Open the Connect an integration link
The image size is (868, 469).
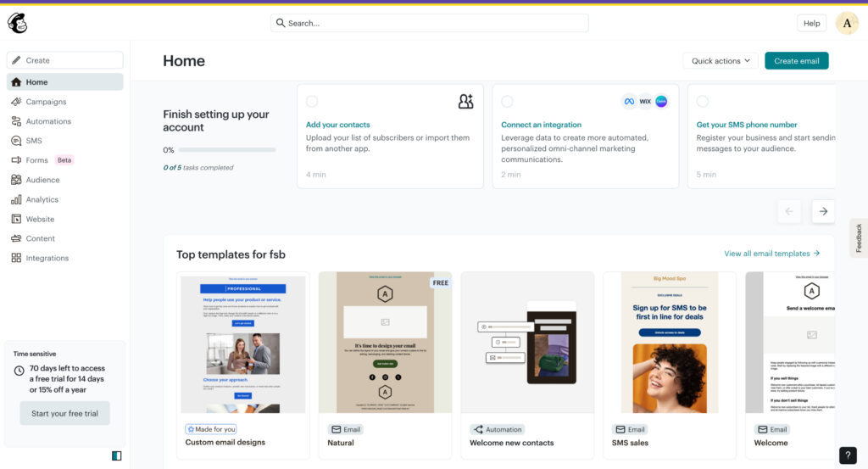(x=541, y=125)
